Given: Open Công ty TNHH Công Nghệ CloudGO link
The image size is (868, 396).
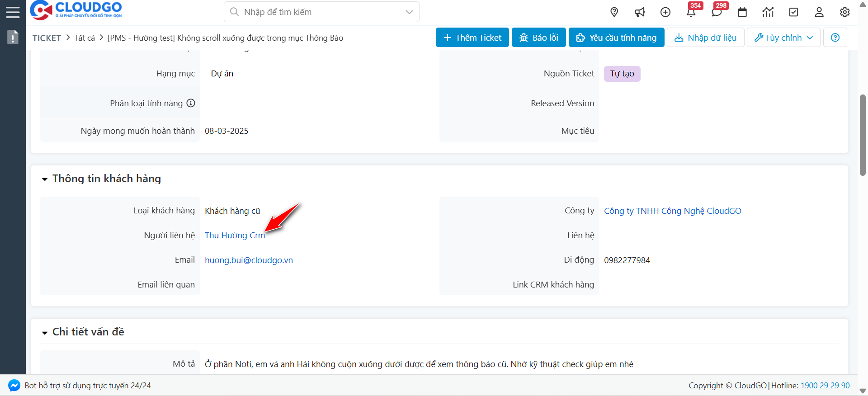Looking at the screenshot, I should (x=673, y=211).
